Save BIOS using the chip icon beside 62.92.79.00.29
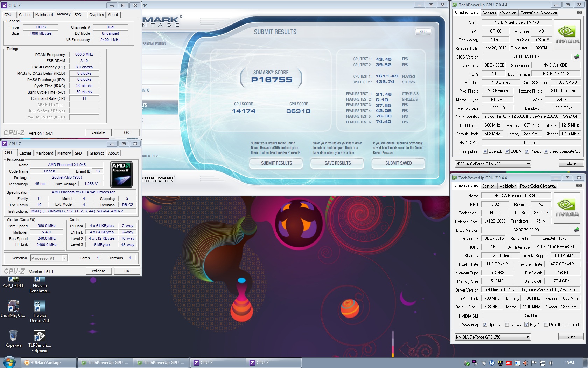 576,230
